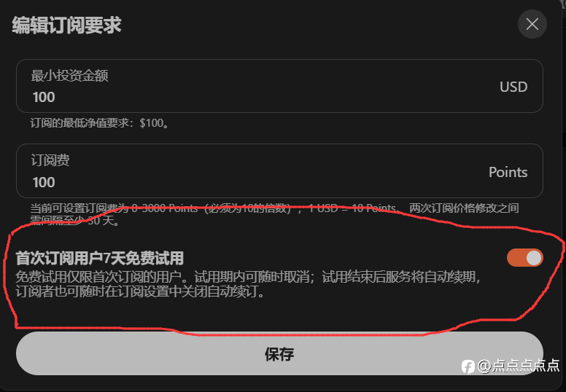The height and width of the screenshot is (392, 566).
Task: Click the 订阅的最低净值要求 hint text
Action: [99, 123]
